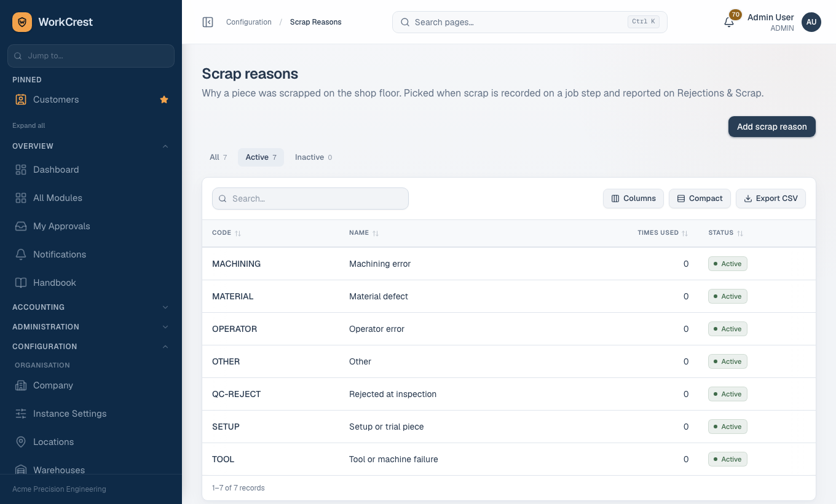Viewport: 836px width, 504px height.
Task: Open the Columns chooser button
Action: point(633,199)
